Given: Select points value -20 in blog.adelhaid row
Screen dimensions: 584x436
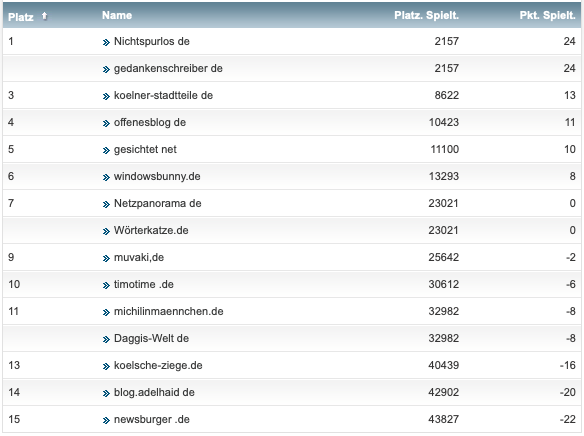Looking at the screenshot, I should click(568, 392).
